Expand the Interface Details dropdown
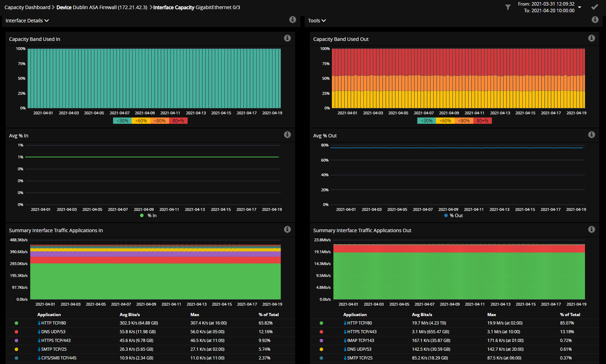Viewport: 606px width, 364px height. [27, 21]
